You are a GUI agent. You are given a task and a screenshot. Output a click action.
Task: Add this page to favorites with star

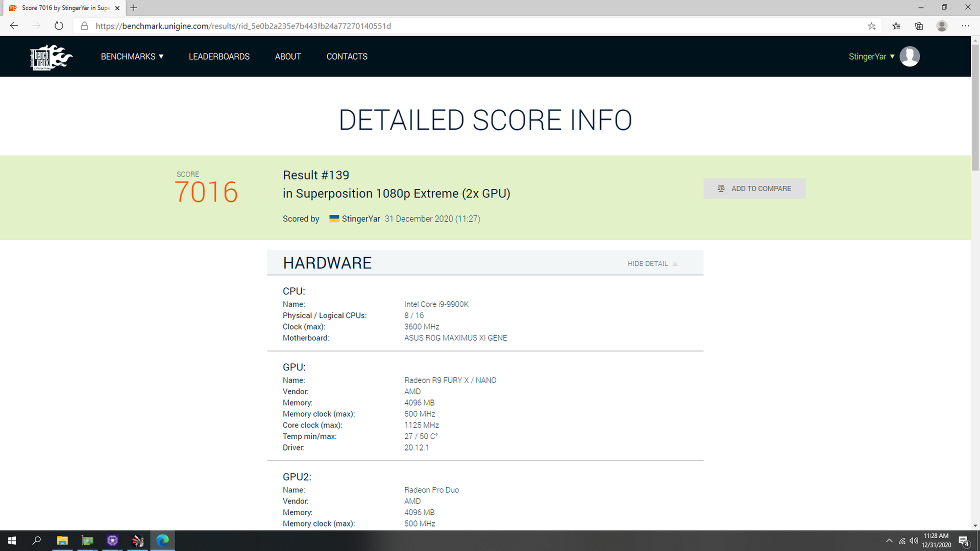[871, 26]
